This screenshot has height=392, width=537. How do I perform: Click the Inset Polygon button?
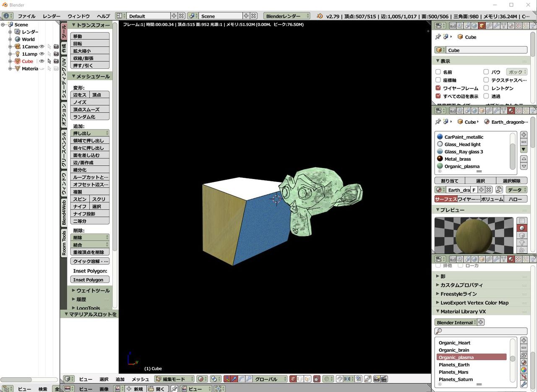pos(90,280)
